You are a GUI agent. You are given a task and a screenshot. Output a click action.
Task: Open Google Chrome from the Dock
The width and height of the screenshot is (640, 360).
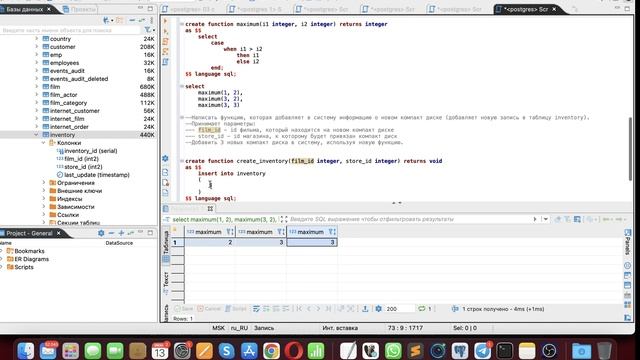[271, 351]
